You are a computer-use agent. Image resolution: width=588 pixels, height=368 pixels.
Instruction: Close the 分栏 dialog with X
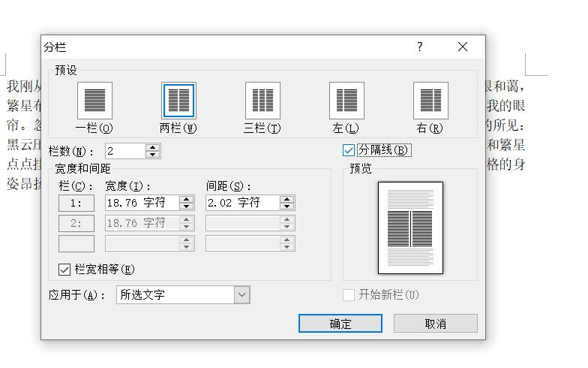(x=463, y=47)
